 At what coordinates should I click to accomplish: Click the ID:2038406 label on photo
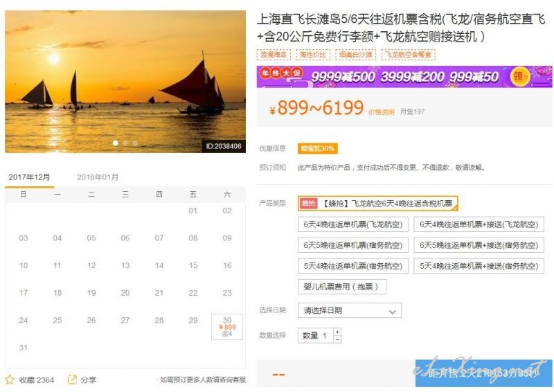224,146
